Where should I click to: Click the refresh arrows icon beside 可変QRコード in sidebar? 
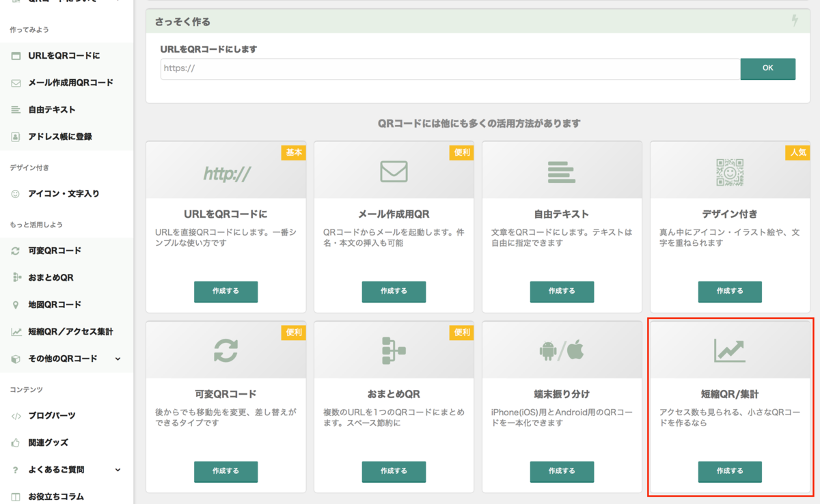click(x=16, y=251)
